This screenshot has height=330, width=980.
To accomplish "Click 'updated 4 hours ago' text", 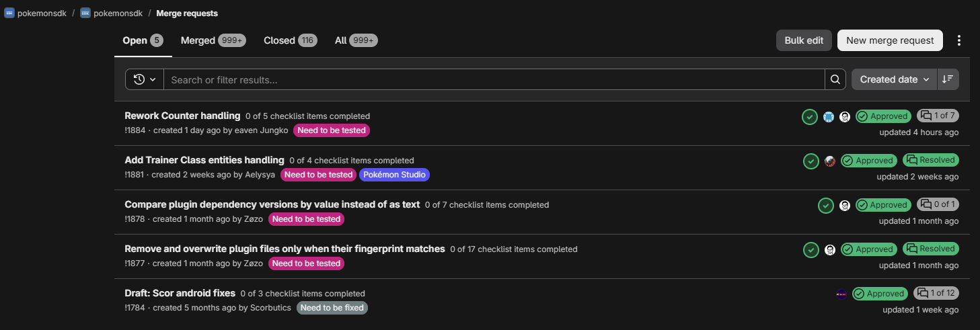I will coord(919,132).
